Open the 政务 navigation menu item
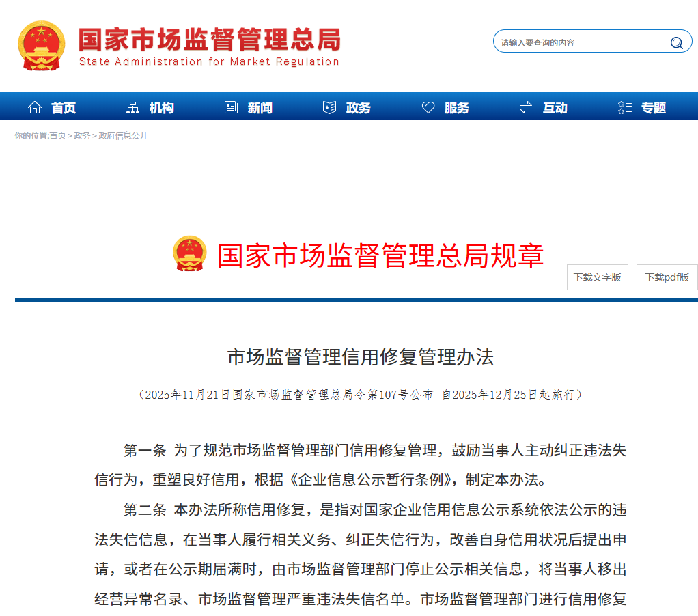The height and width of the screenshot is (616, 698). [x=358, y=107]
